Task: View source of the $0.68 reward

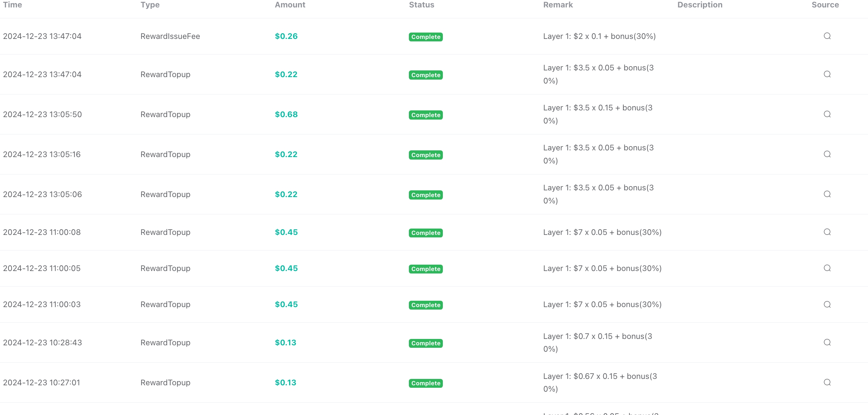Action: [x=827, y=114]
